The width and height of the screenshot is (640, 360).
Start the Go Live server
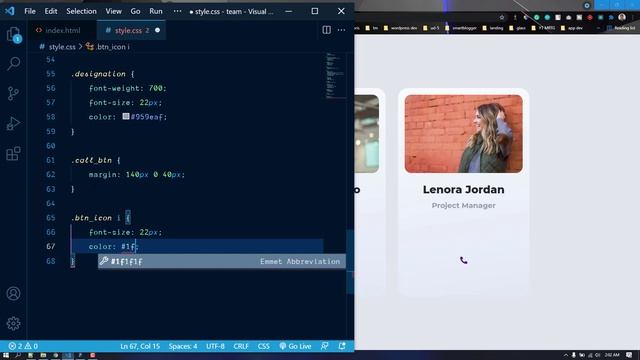pos(295,346)
